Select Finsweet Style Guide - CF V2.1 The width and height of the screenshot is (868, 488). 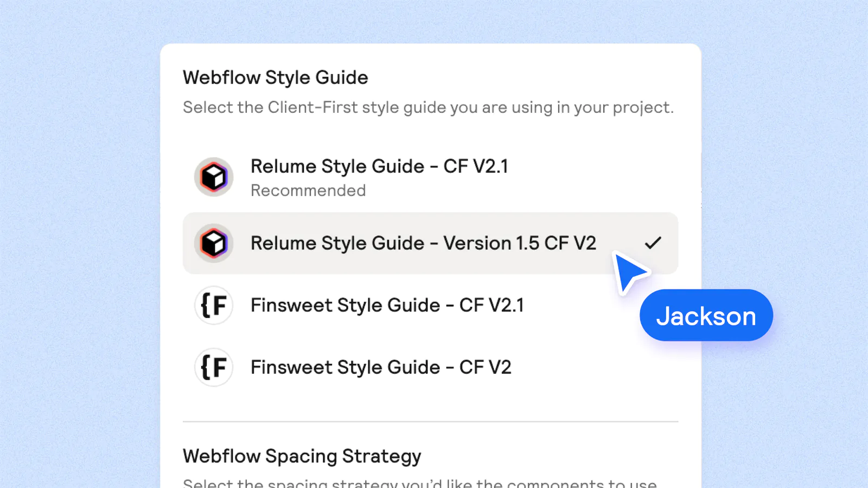pyautogui.click(x=387, y=305)
